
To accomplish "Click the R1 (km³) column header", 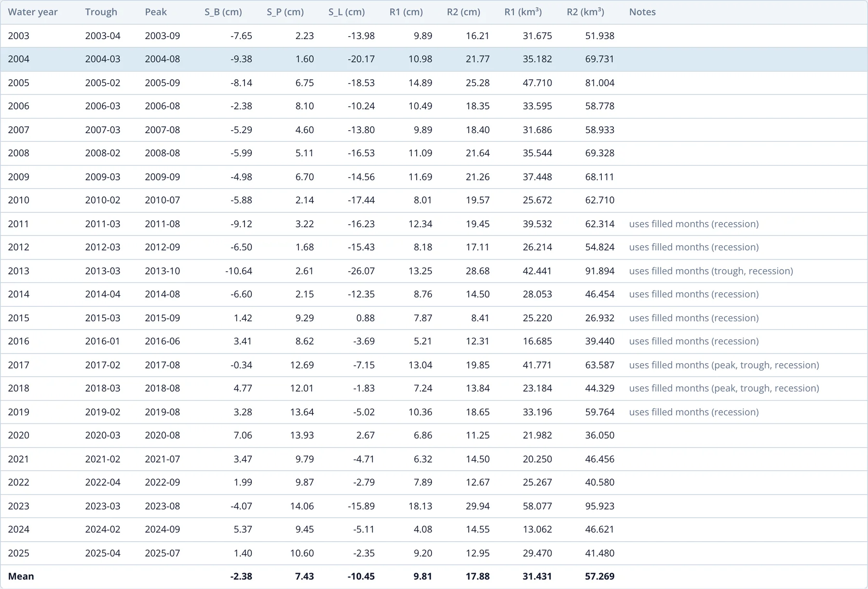I will pyautogui.click(x=523, y=12).
